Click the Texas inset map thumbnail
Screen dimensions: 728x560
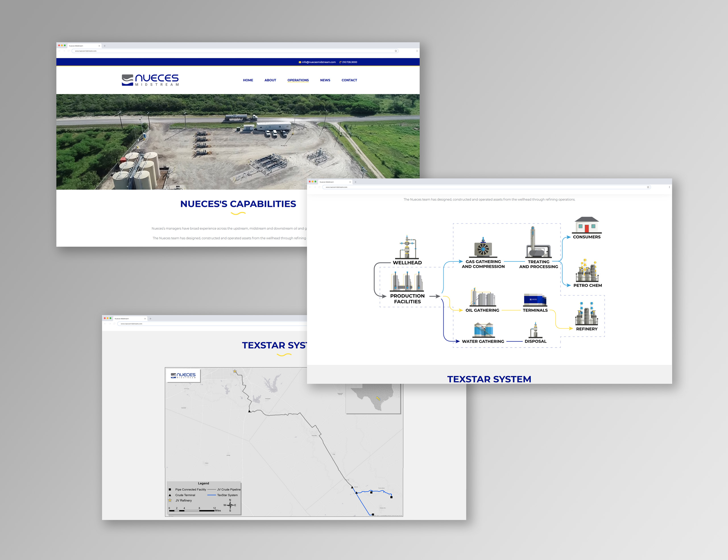pos(373,399)
